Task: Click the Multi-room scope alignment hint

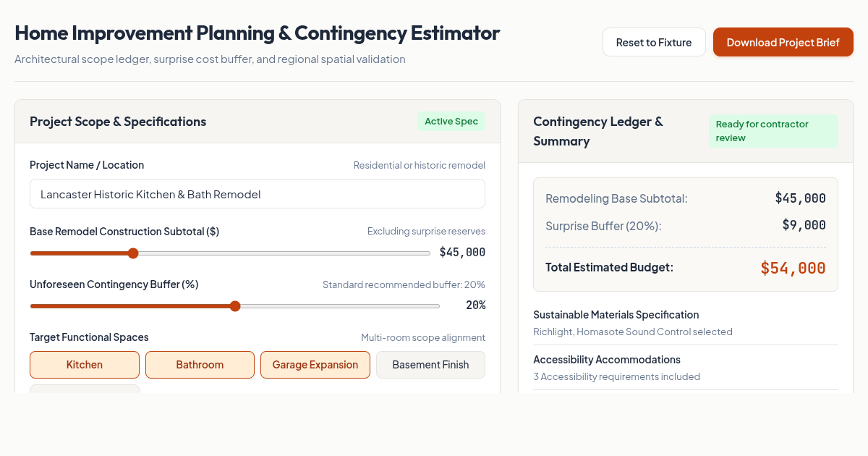Action: click(x=423, y=337)
